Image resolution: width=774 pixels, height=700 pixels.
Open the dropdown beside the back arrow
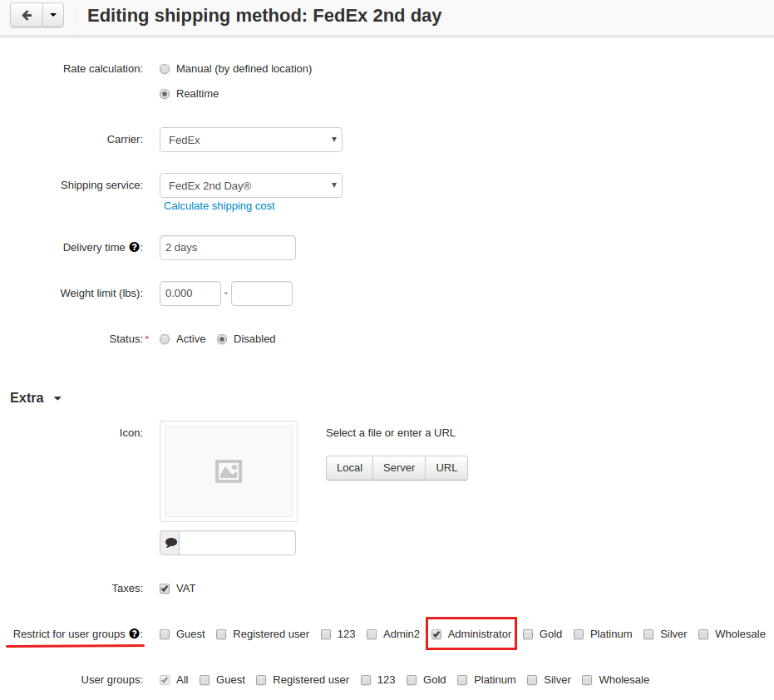coord(53,15)
